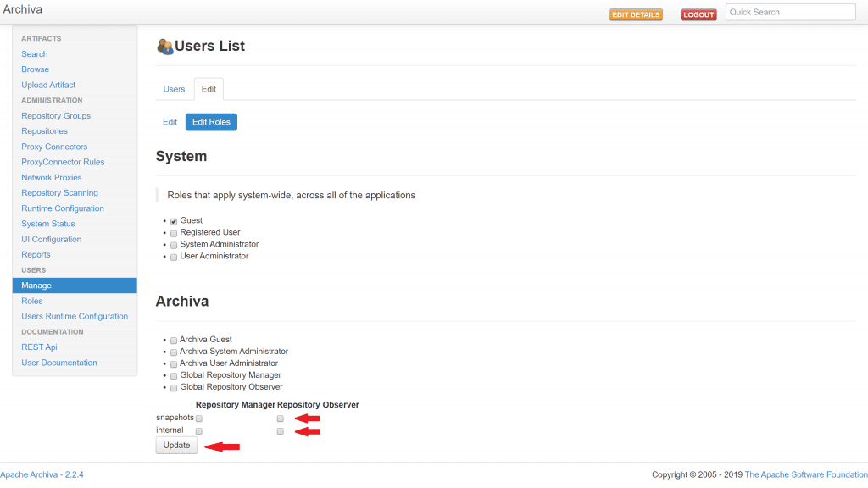Screen dimensions: 868x488
Task: Go to Upload Artifact in sidebar
Action: (48, 85)
